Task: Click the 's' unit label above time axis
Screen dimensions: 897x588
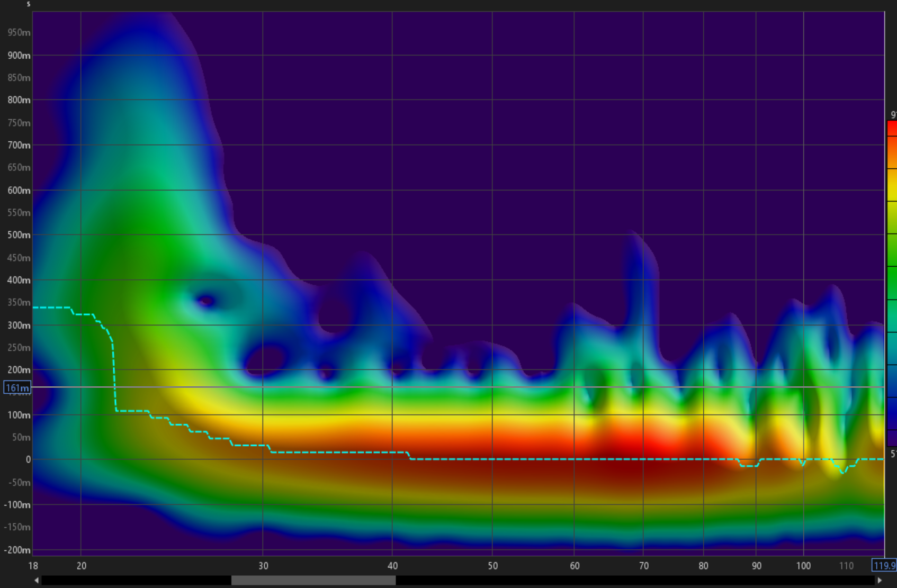Action: coord(29,4)
